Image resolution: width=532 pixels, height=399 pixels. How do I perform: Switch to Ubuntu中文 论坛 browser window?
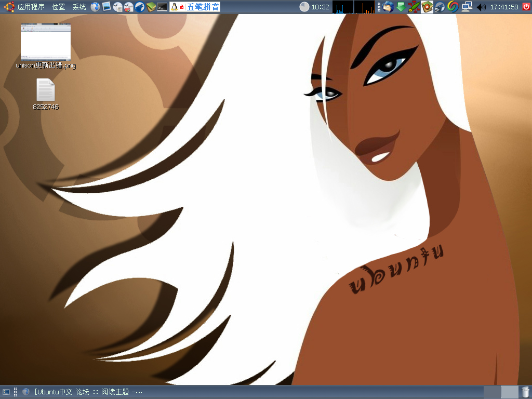click(83, 392)
